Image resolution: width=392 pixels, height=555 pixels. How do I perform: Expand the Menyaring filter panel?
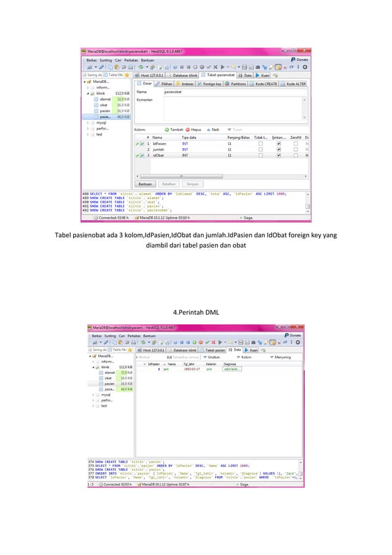(280, 357)
